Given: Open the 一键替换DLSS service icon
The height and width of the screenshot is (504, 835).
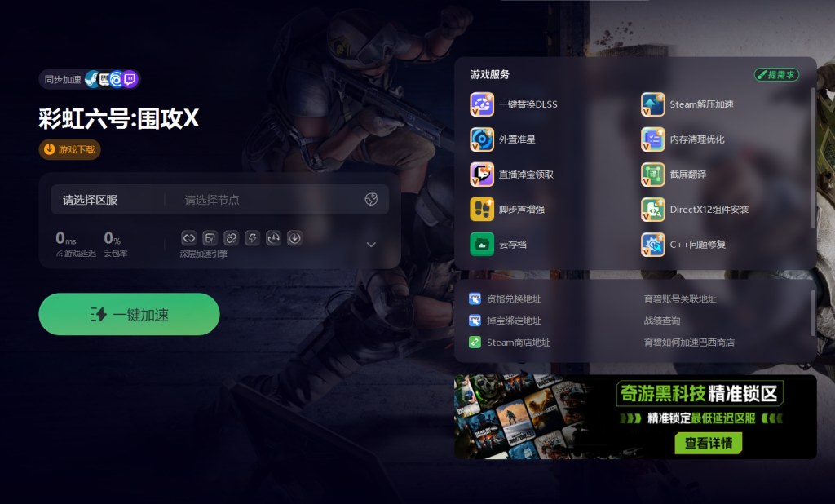Looking at the screenshot, I should coord(482,104).
